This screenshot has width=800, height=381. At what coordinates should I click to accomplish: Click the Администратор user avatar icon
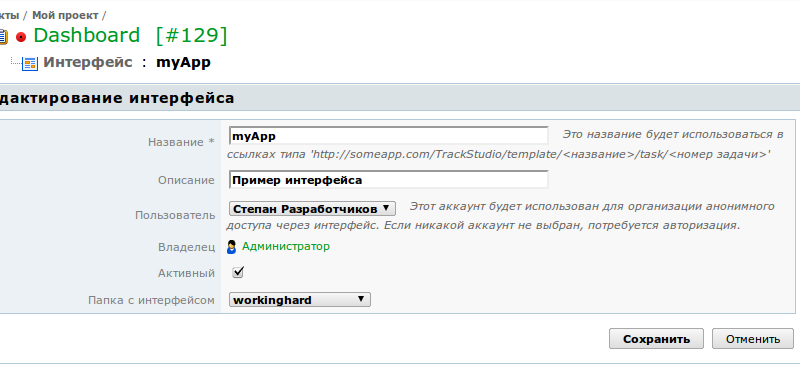click(x=232, y=247)
